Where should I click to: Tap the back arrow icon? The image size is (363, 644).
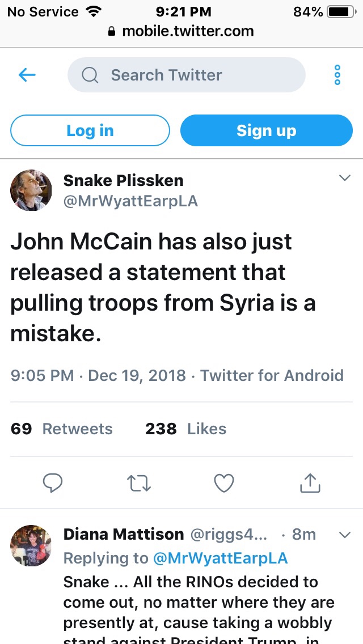pyautogui.click(x=27, y=75)
